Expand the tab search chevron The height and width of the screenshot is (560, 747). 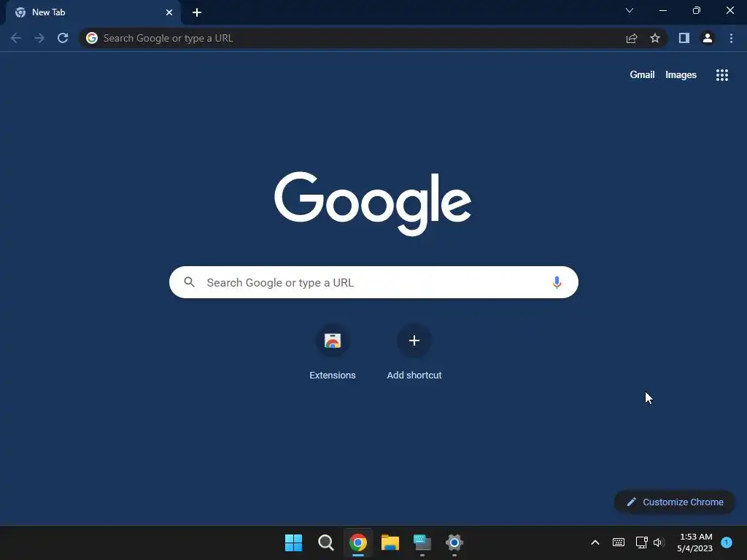pos(630,10)
